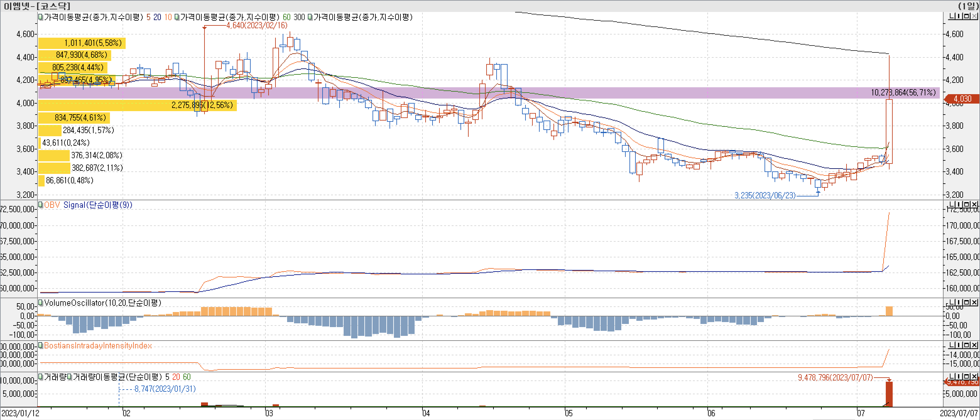Toggle green box before OBV indicator label
This screenshot has width=980, height=420.
coord(41,205)
